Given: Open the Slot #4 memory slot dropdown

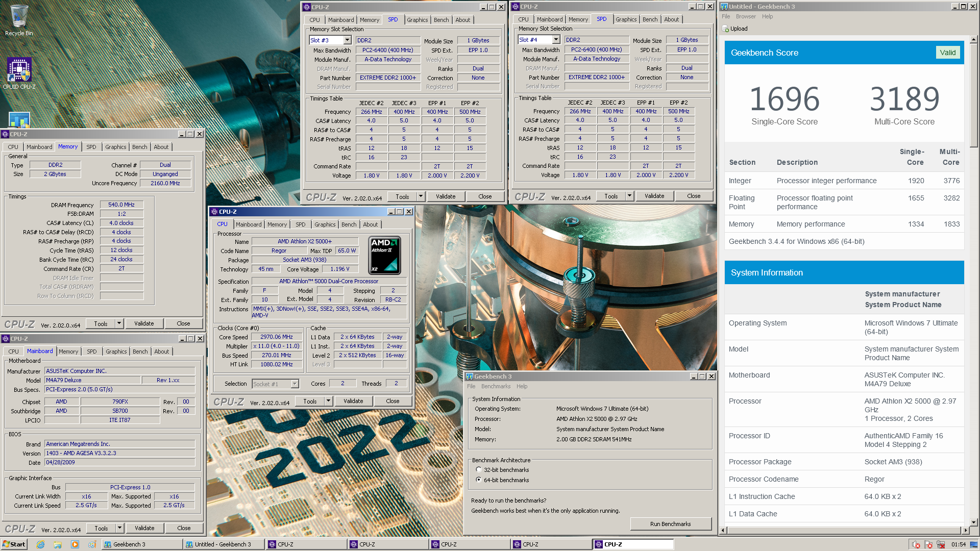Looking at the screenshot, I should point(556,40).
